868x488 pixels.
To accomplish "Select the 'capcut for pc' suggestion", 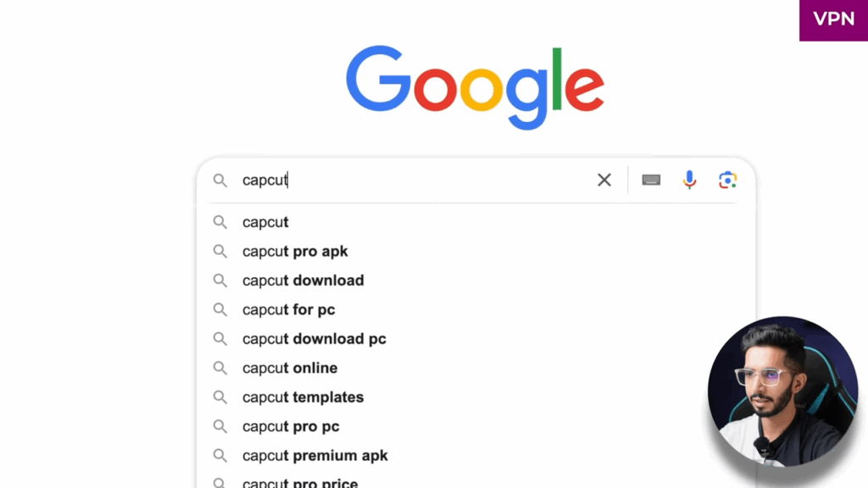I will (288, 310).
